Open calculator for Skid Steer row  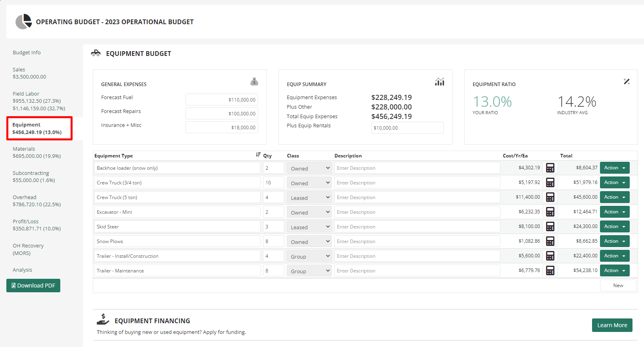[550, 226]
